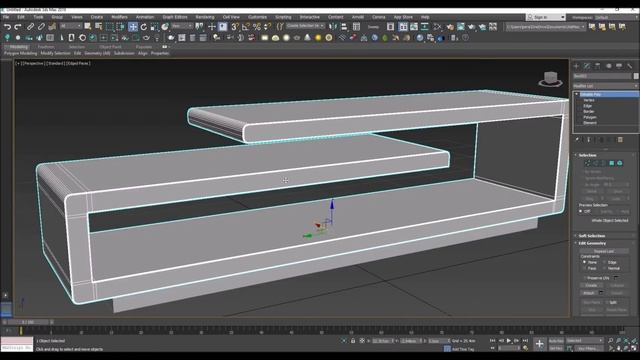Select Constraints Face radio button
The height and width of the screenshot is (360, 640).
584,268
